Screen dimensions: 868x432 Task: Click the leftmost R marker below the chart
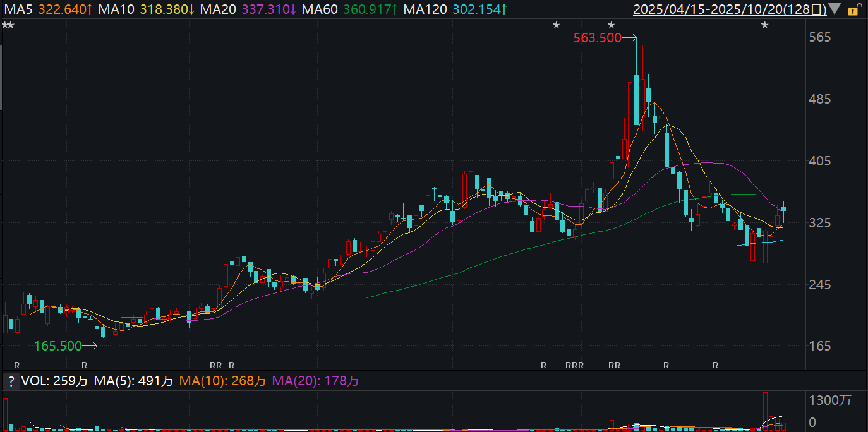coord(17,365)
